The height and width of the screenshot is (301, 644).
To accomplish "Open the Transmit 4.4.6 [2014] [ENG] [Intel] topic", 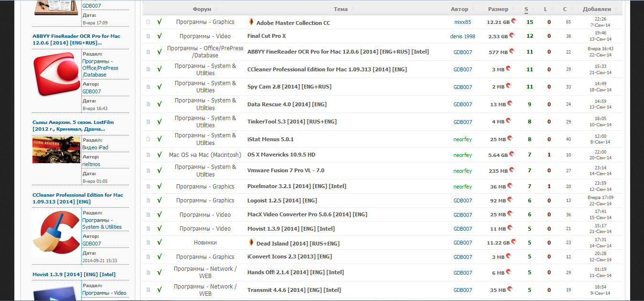I will (x=294, y=290).
